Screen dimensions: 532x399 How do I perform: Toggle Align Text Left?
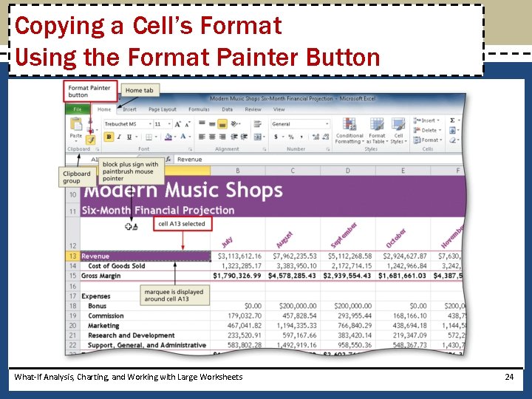coord(202,137)
